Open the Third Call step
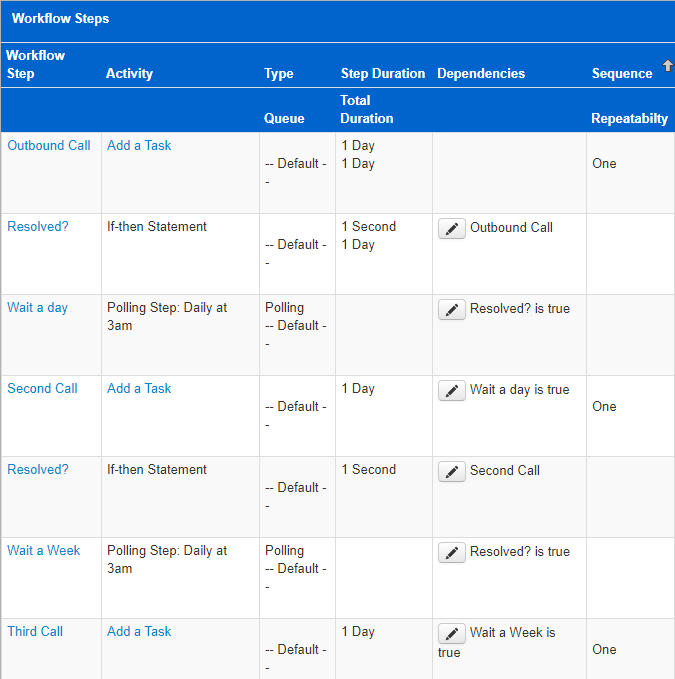 click(x=35, y=631)
